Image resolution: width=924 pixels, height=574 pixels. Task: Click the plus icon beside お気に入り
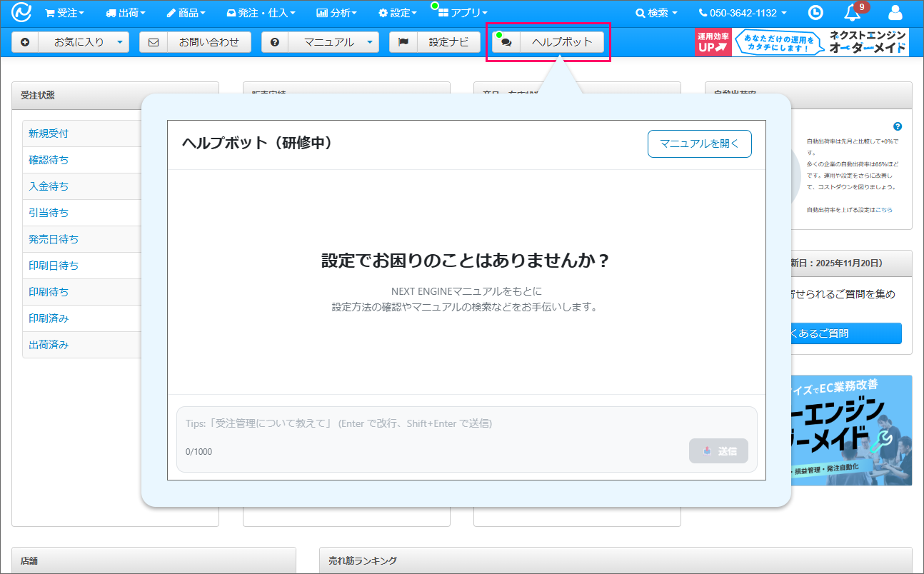(25, 42)
